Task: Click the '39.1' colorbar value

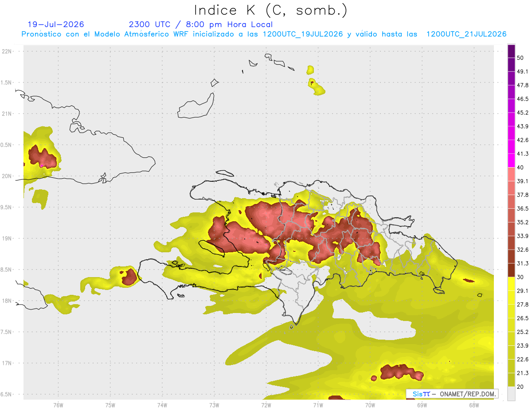Action: pyautogui.click(x=523, y=181)
